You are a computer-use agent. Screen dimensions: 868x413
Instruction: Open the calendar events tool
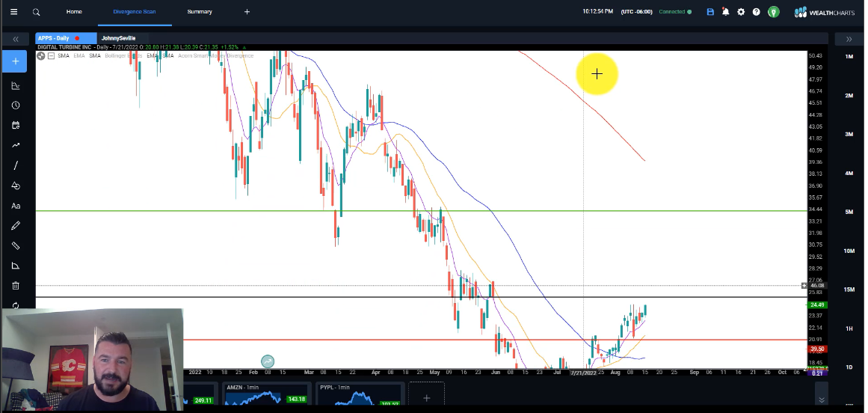click(16, 125)
